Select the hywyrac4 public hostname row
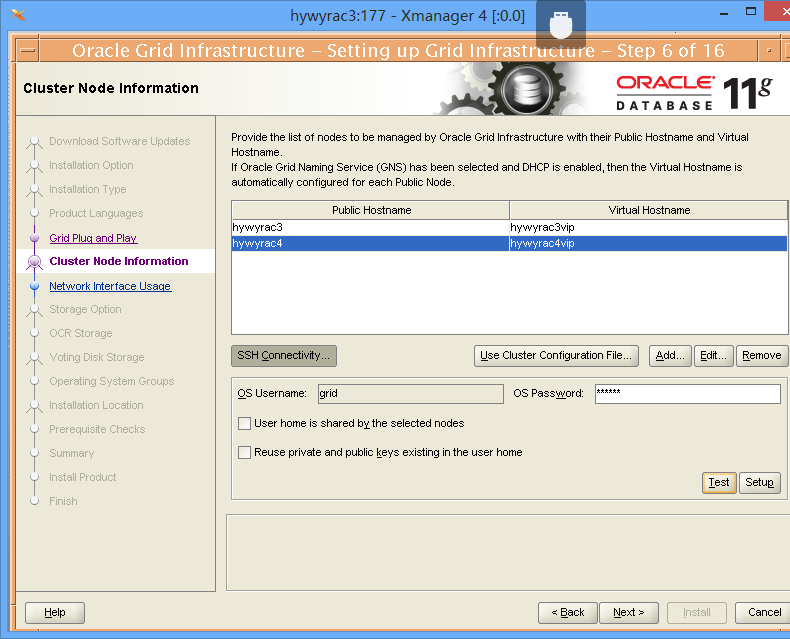 370,243
